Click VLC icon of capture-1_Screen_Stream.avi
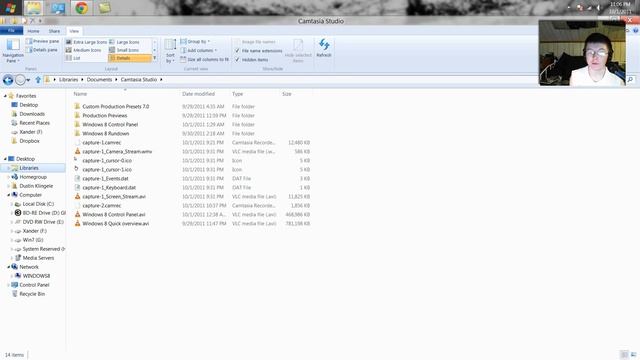640x360 pixels. (x=77, y=196)
